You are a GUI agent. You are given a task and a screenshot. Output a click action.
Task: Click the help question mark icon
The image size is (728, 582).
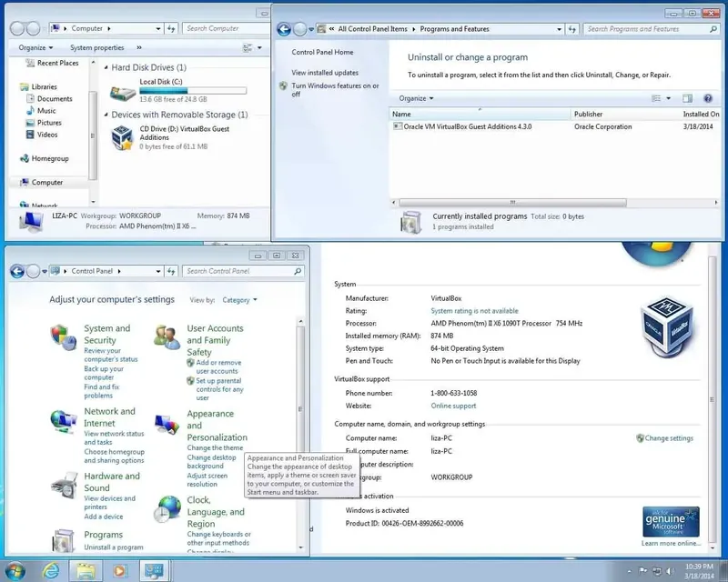pos(708,98)
